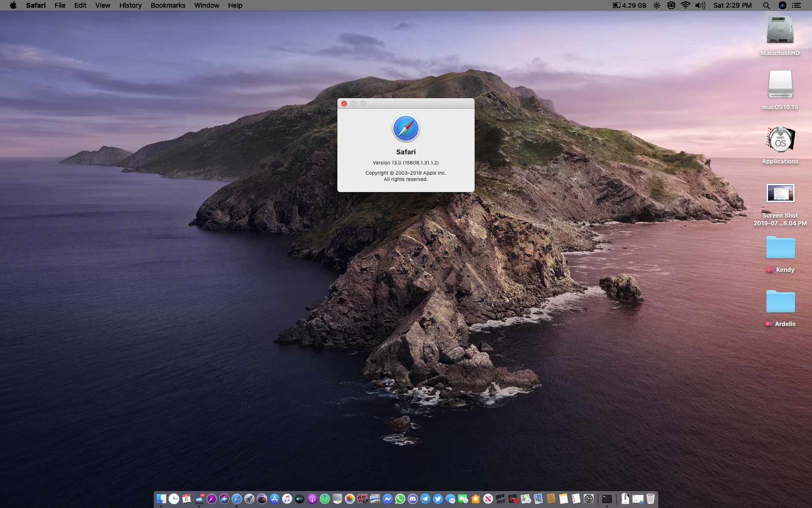Screen dimensions: 812x508
Task: Open the Apple TV app in Dock
Action: [x=300, y=499]
